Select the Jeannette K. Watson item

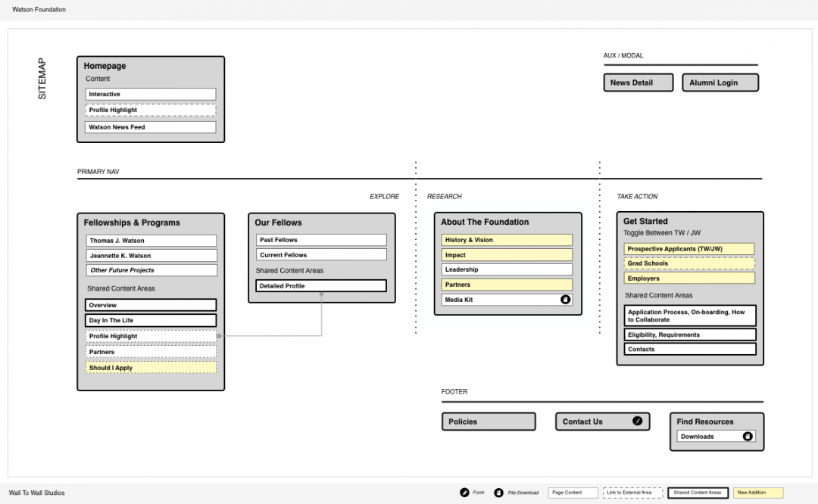pos(151,256)
